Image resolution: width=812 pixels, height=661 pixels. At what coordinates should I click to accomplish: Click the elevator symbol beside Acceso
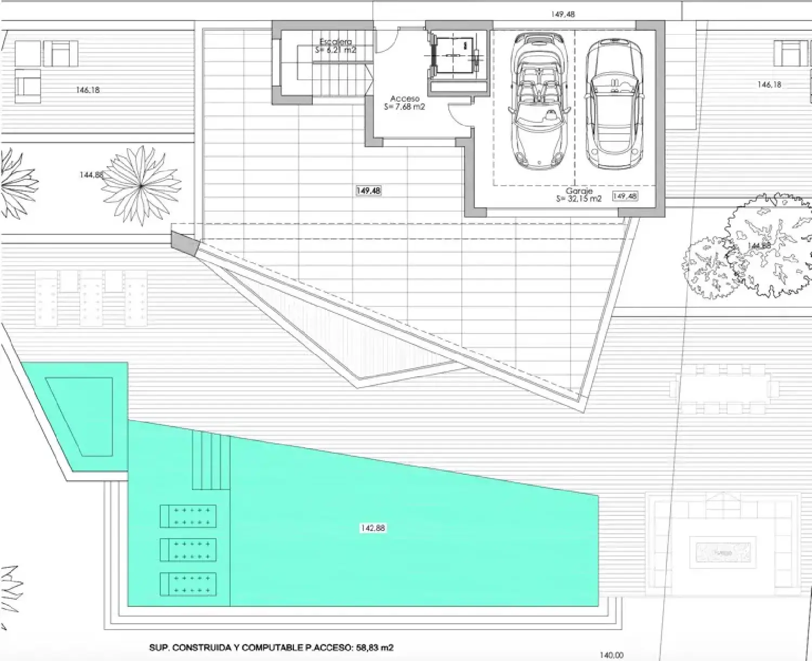click(x=455, y=56)
